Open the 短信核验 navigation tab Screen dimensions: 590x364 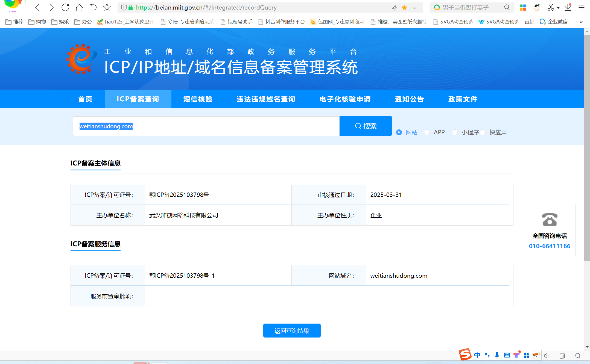pyautogui.click(x=198, y=99)
